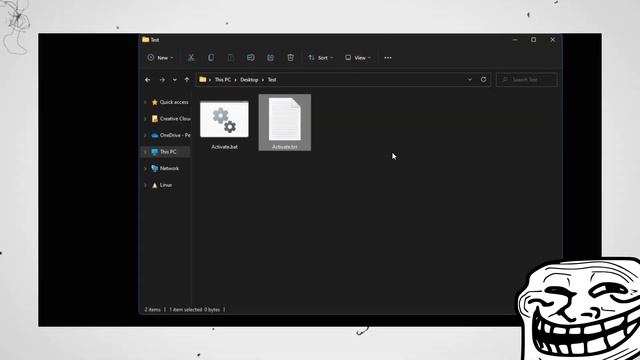The image size is (640, 360).
Task: Click the Network icon in sidebar
Action: (154, 168)
